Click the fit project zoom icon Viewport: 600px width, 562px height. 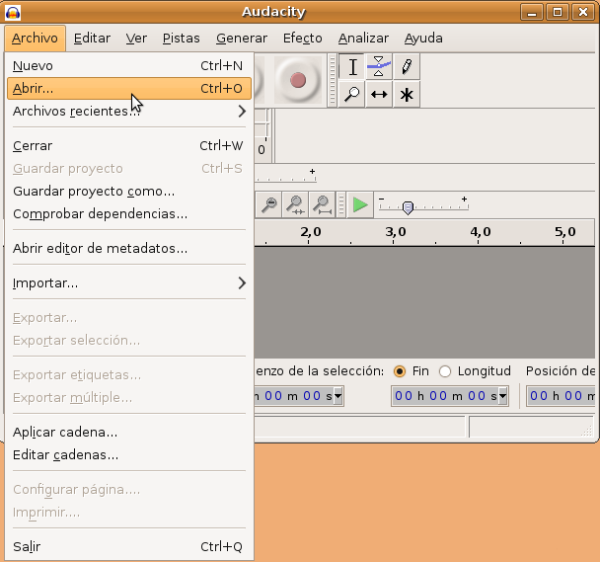[322, 205]
